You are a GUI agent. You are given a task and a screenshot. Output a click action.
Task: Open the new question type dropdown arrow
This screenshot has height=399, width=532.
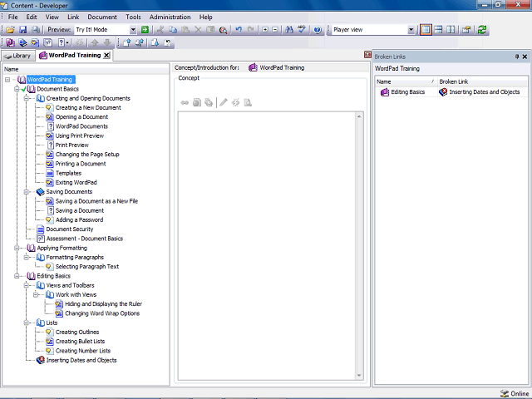pyautogui.click(x=67, y=42)
